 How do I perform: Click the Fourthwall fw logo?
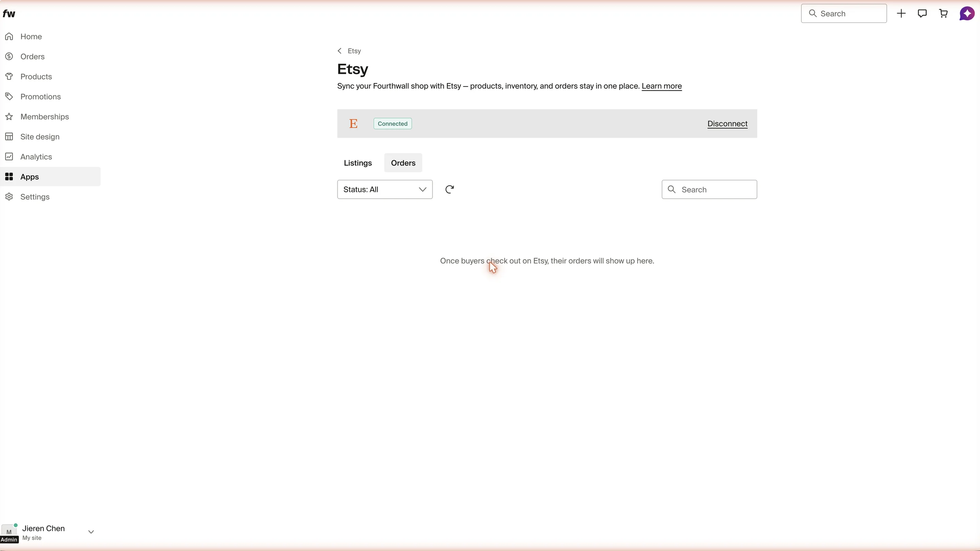[x=9, y=14]
